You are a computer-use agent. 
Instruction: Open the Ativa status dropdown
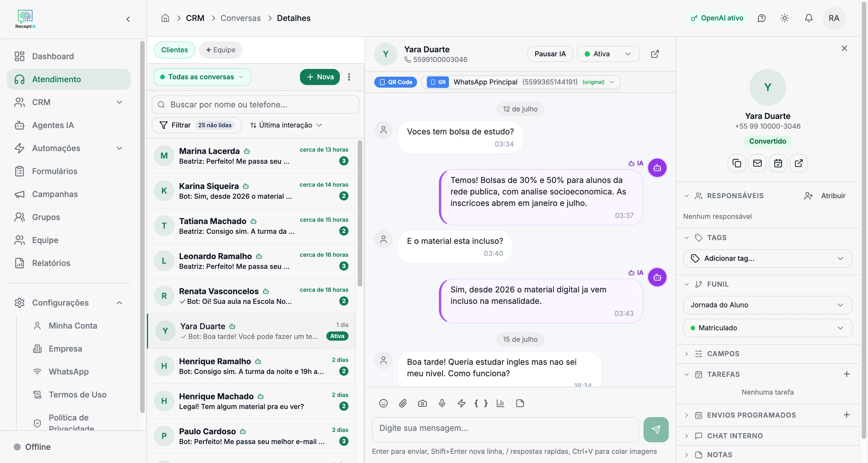[608, 54]
